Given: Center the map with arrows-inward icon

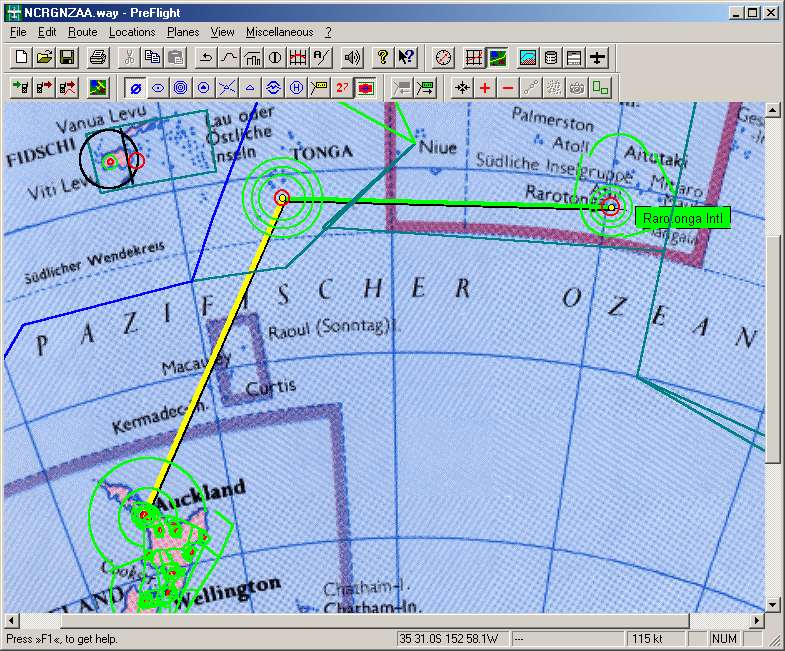Looking at the screenshot, I should pyautogui.click(x=462, y=88).
